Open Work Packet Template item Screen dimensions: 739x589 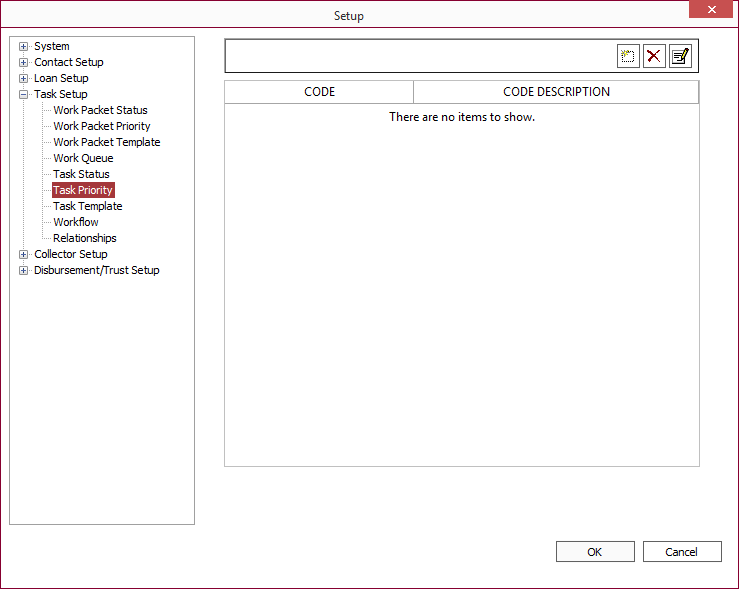[x=107, y=142]
